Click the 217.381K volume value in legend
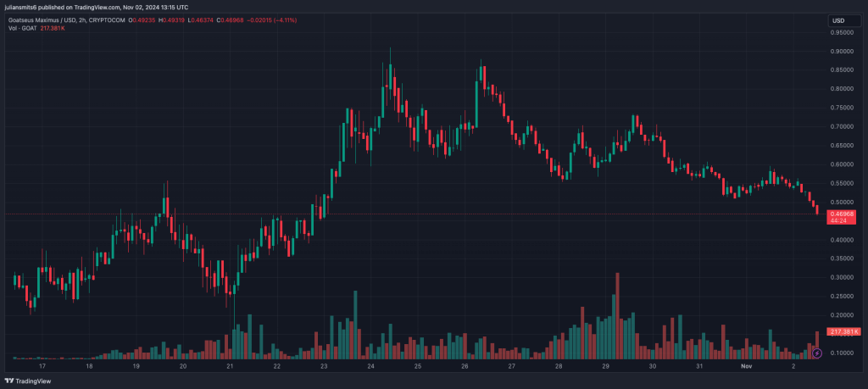 (x=52, y=28)
